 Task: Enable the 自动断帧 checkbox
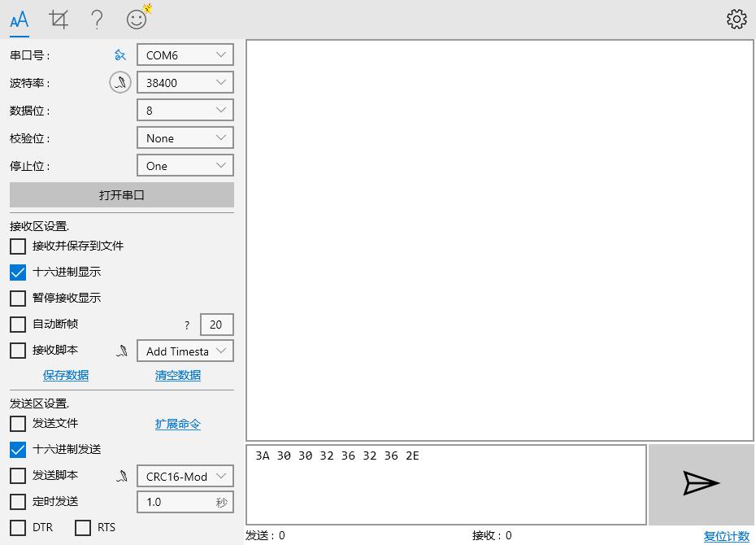tap(18, 325)
